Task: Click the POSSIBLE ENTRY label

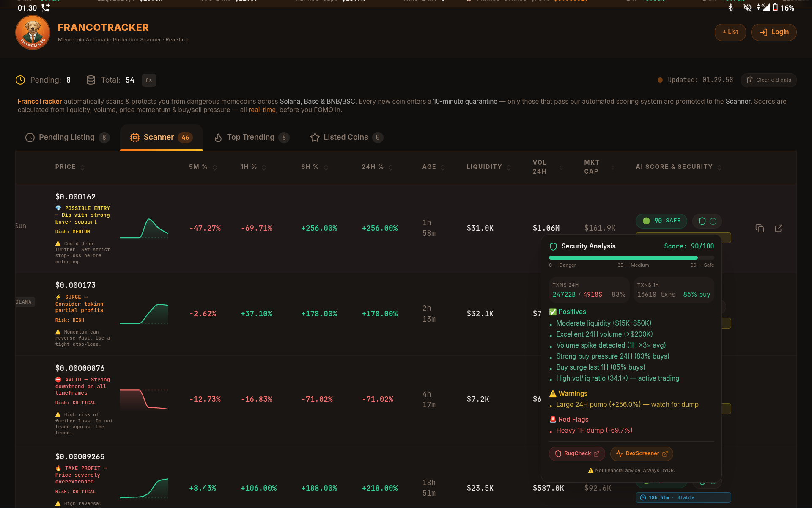Action: (x=82, y=215)
